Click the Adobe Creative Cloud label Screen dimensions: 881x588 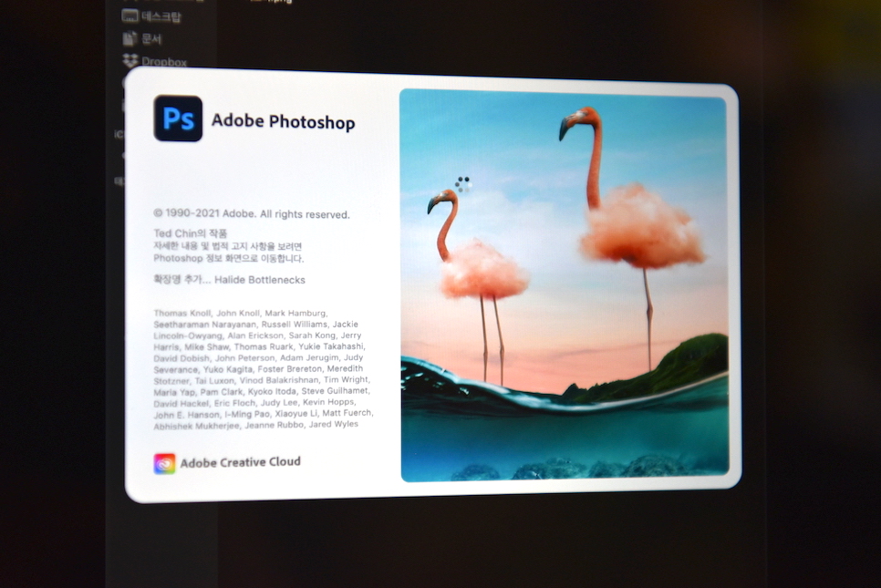click(x=241, y=462)
